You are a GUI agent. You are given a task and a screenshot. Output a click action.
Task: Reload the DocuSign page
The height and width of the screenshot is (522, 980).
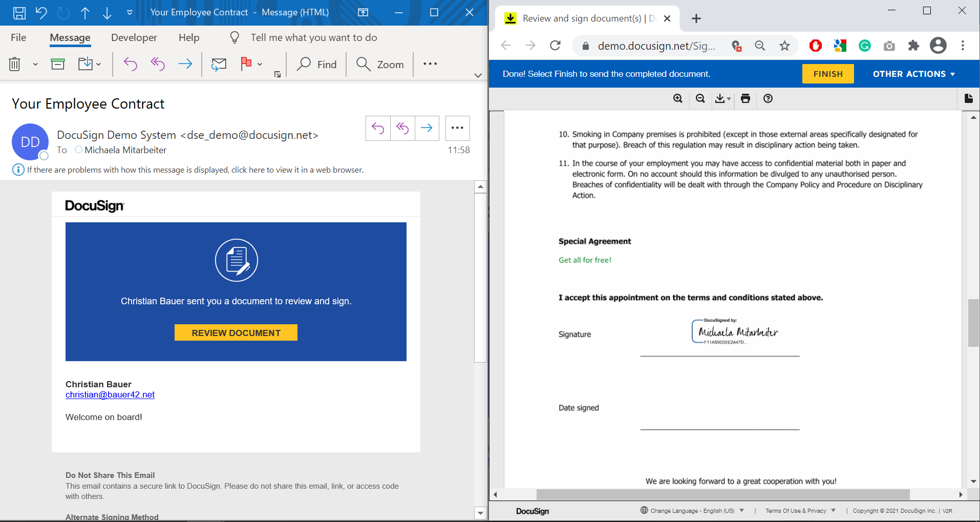click(555, 46)
